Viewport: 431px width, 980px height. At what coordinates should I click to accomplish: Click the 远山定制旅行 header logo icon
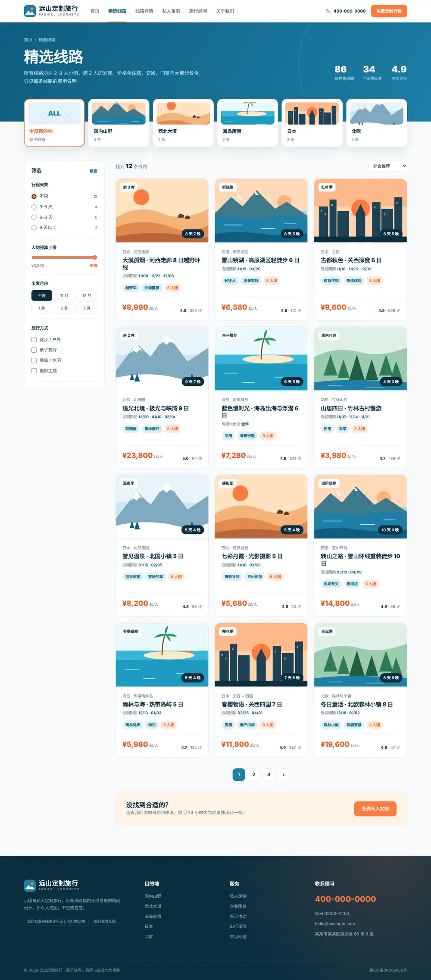pos(30,11)
